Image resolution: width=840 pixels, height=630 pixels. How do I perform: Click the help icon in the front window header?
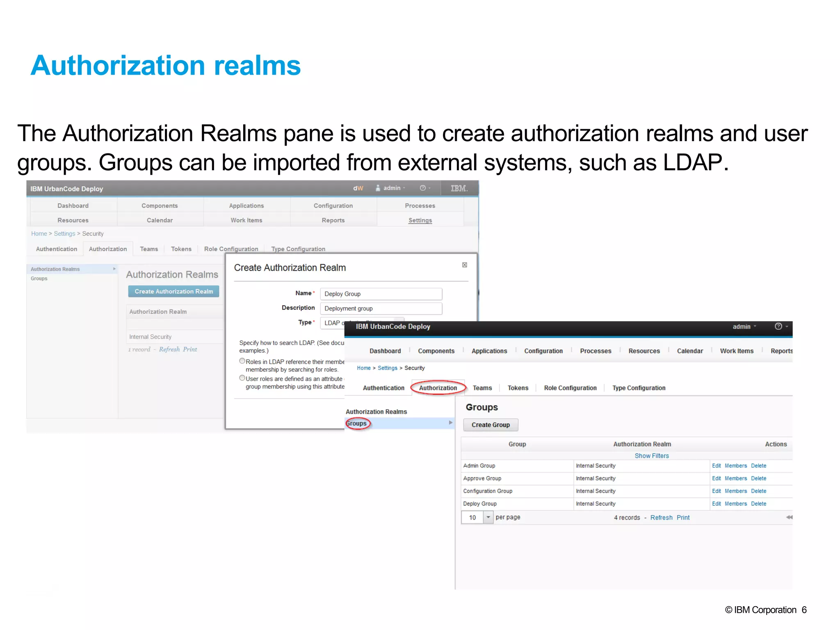(x=778, y=326)
